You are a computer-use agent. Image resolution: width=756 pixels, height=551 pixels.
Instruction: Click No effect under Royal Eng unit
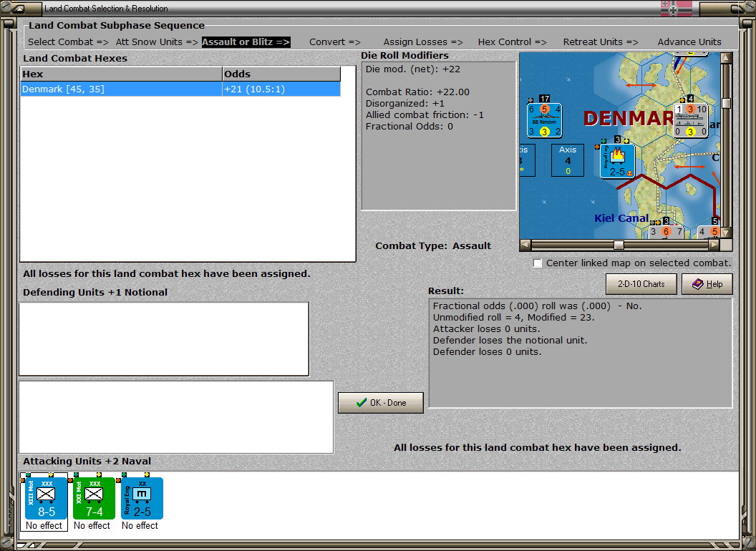point(140,525)
